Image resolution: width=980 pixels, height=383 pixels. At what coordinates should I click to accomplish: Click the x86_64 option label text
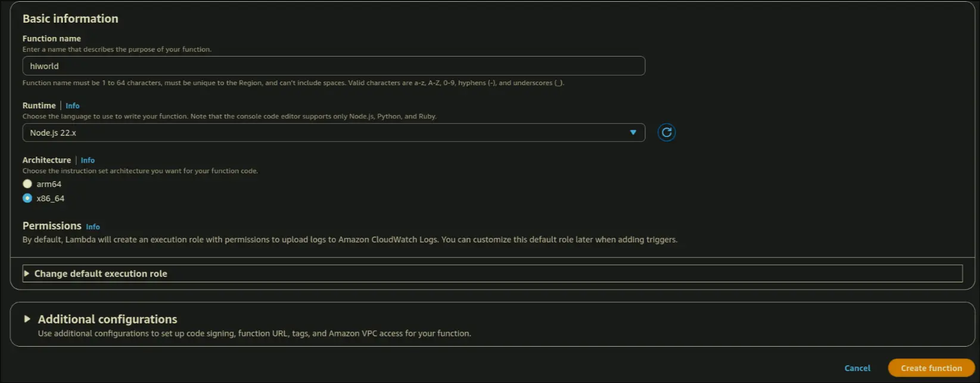tap(51, 198)
